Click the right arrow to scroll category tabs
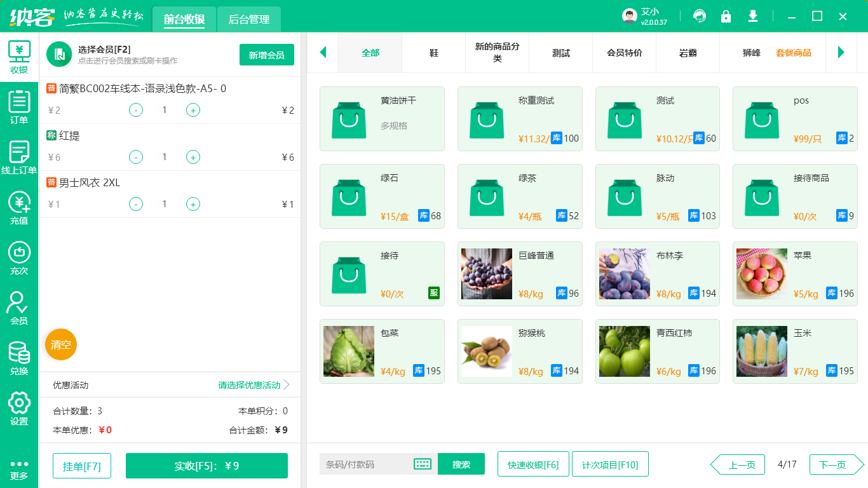Image resolution: width=868 pixels, height=488 pixels. [842, 53]
